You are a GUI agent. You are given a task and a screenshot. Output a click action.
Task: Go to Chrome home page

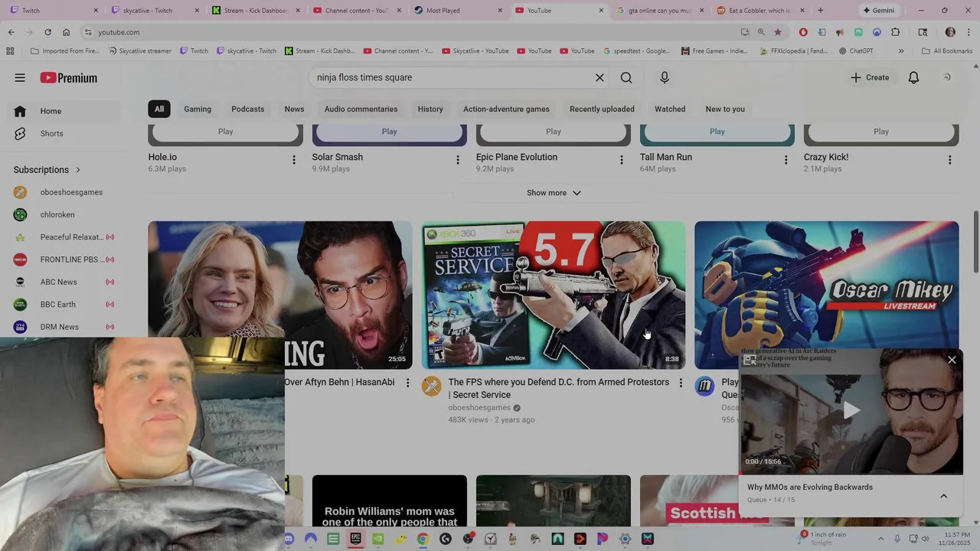[x=66, y=32]
